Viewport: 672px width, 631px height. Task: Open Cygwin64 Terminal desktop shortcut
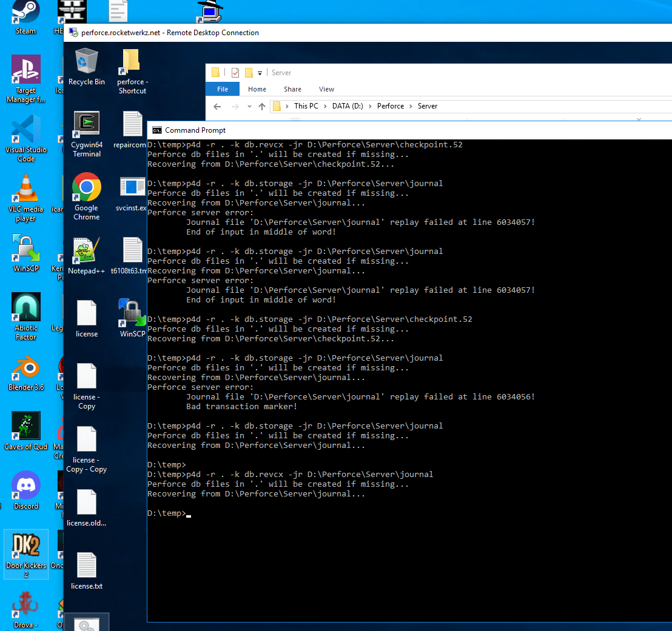point(86,125)
